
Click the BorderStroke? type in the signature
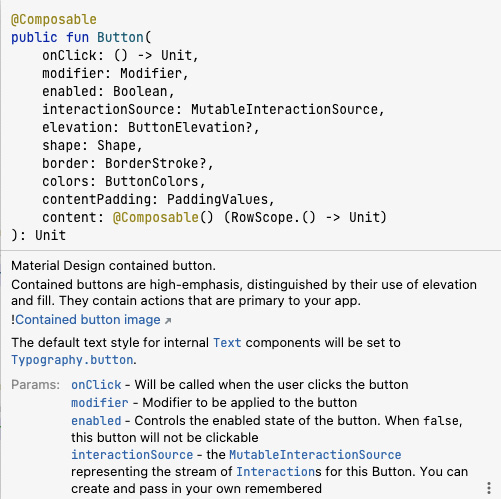(x=156, y=163)
